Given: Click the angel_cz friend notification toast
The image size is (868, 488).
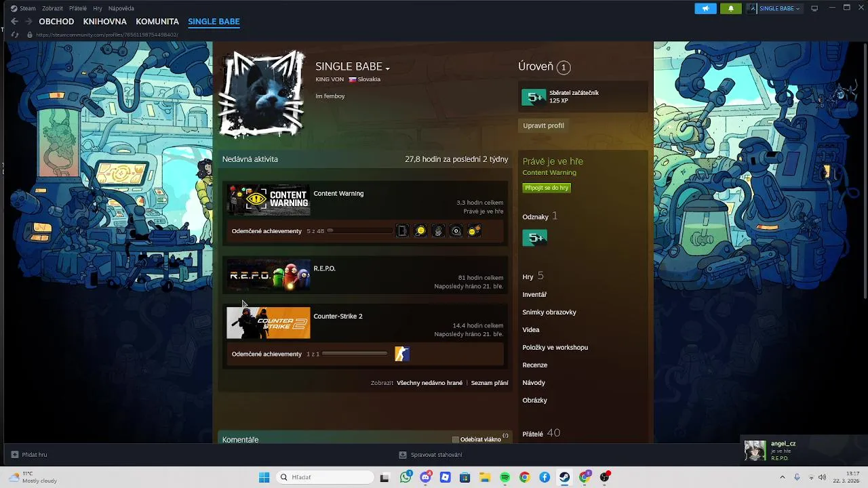Looking at the screenshot, I should [803, 451].
